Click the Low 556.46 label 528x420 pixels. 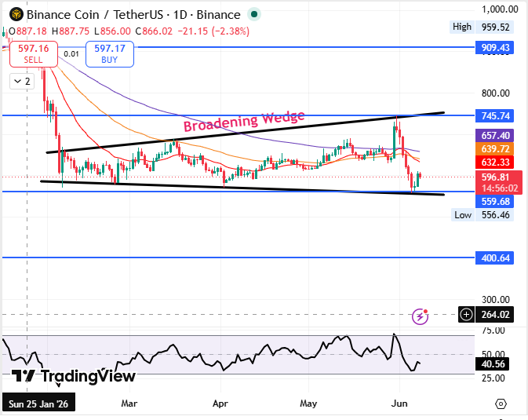[482, 215]
